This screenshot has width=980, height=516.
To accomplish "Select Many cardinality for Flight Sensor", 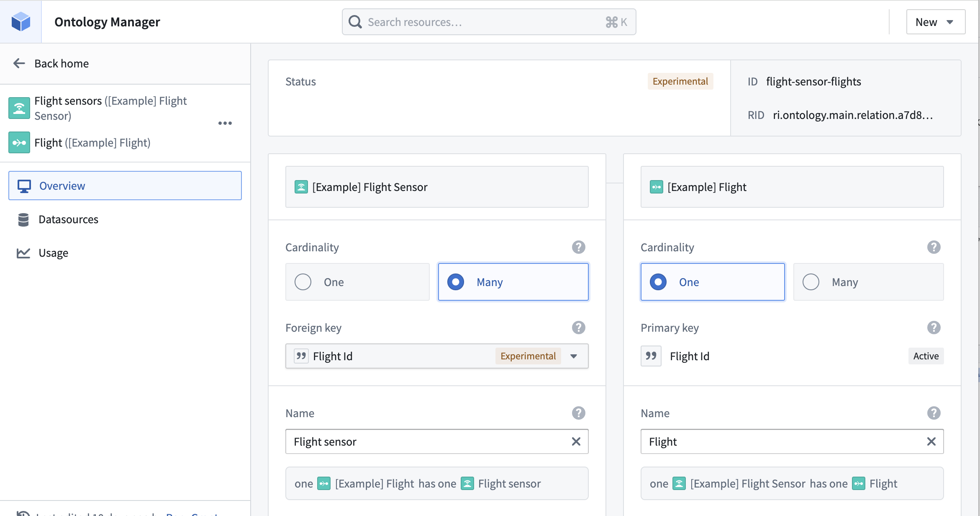I will coord(513,282).
